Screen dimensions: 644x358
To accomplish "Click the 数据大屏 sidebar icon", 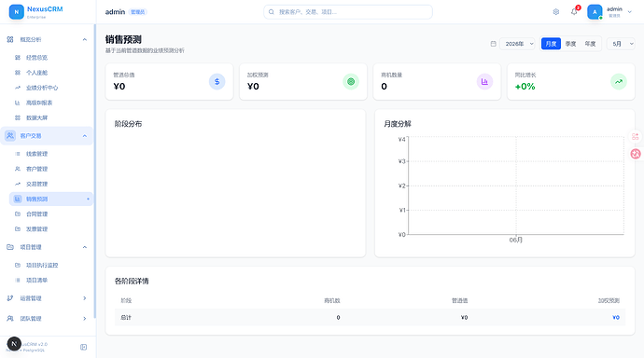I will (18, 117).
